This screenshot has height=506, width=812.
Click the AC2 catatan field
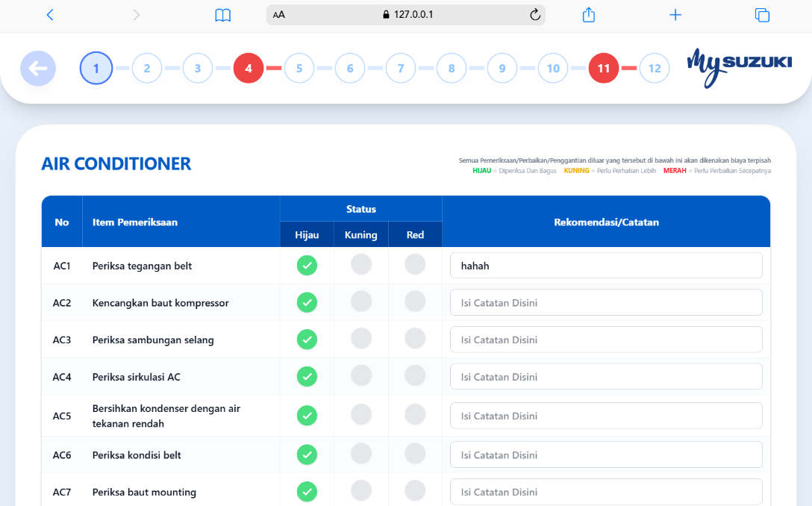tap(607, 302)
